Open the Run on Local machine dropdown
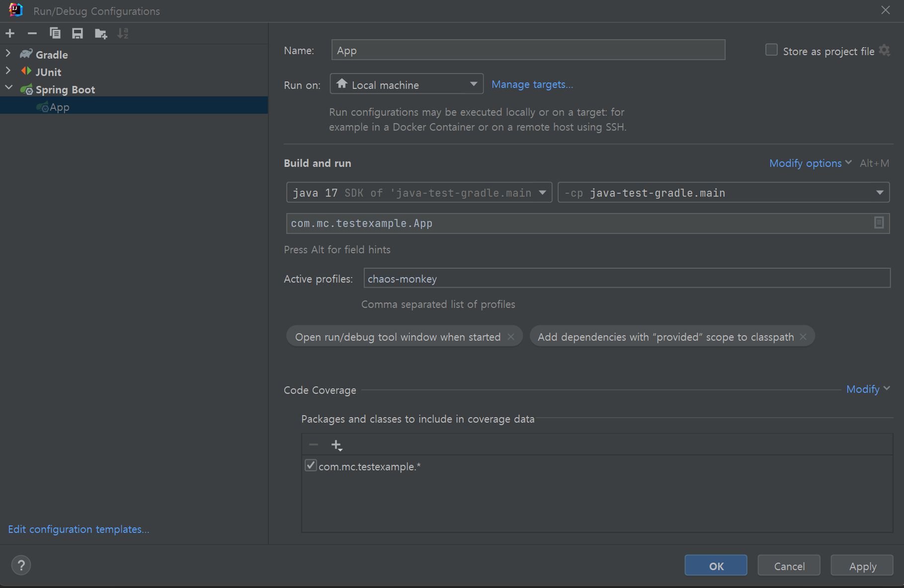This screenshot has height=588, width=904. pos(407,84)
